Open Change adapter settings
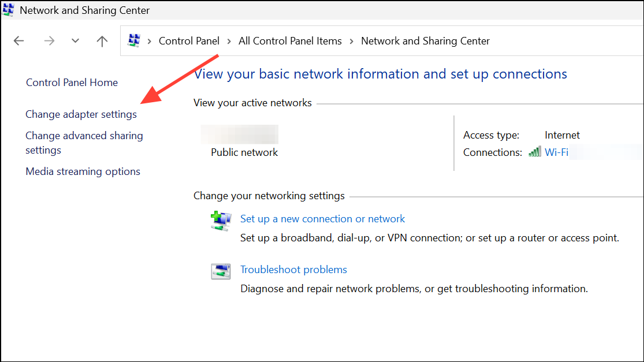Image resolution: width=644 pixels, height=362 pixels. pos(81,114)
